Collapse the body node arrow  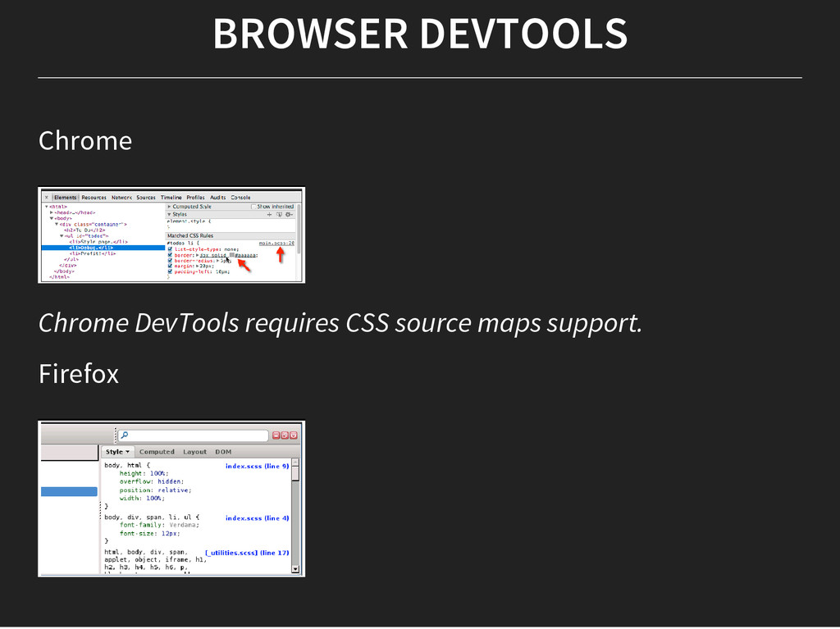[x=52, y=218]
